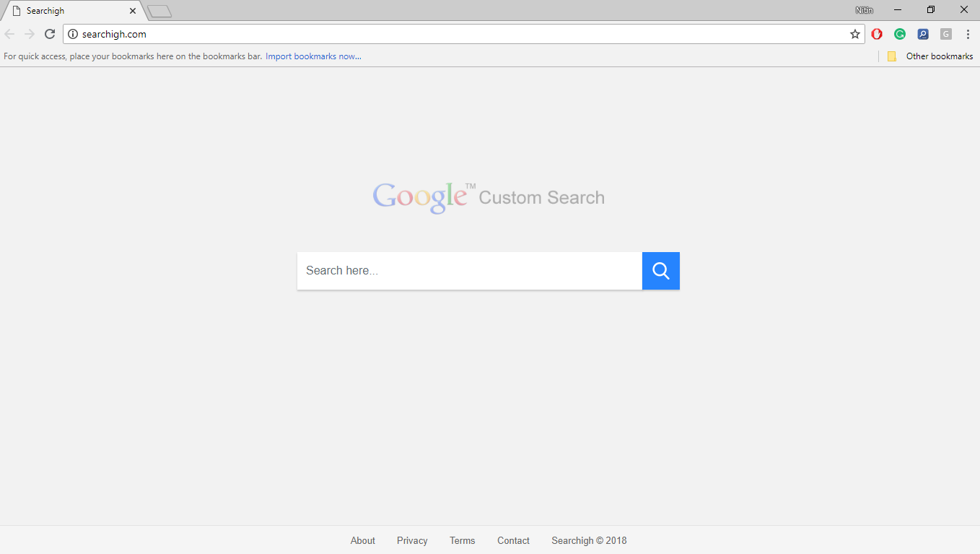The height and width of the screenshot is (554, 980).
Task: Click the gray G extension icon
Action: [946, 33]
